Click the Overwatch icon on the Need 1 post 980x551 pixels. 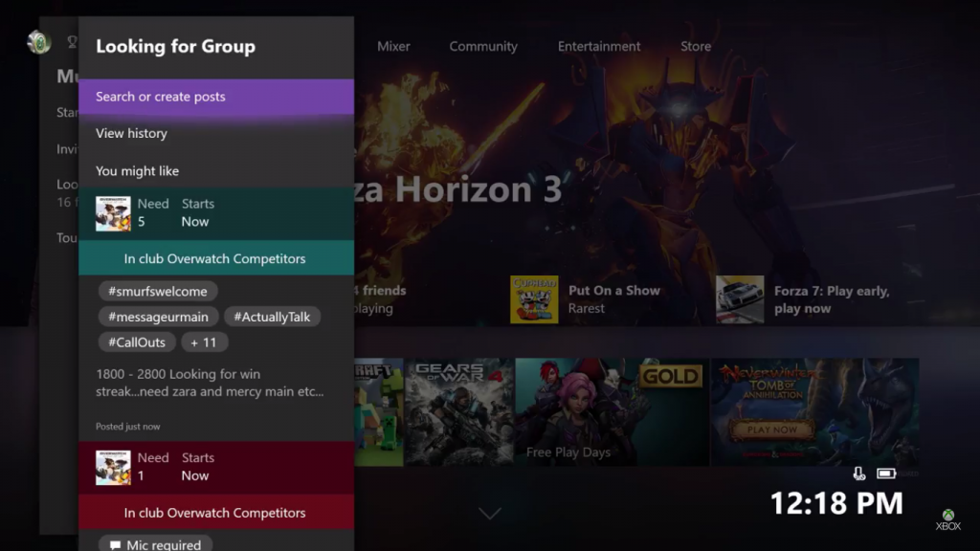tap(113, 467)
